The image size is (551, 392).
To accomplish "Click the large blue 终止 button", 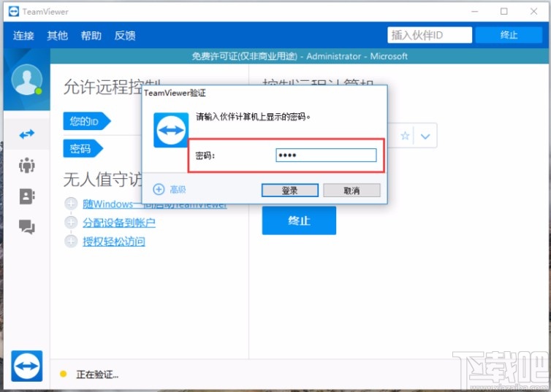I will click(299, 220).
